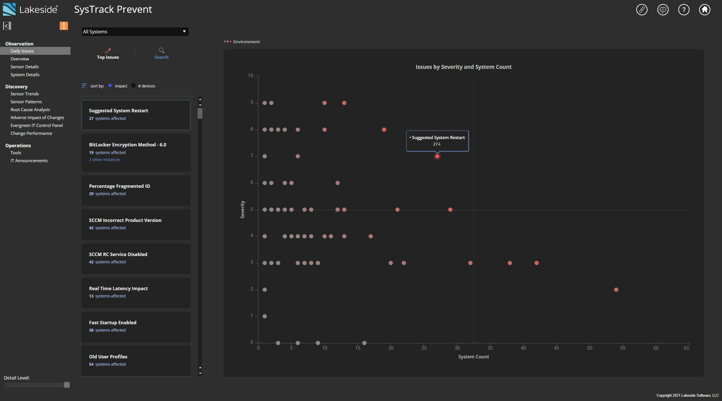Select the Suggested System Restart card

point(136,115)
